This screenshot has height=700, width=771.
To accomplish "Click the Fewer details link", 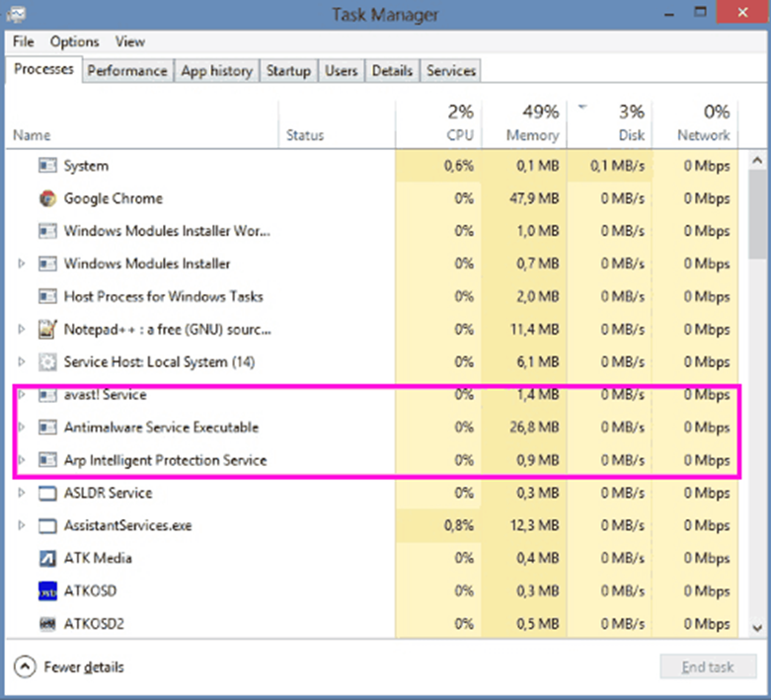I will coord(84,667).
